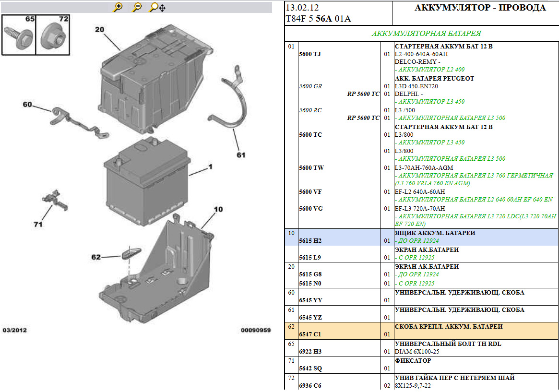Click callout 61 on the diagram
Image resolution: width=559 pixels, height=392 pixels.
[x=241, y=154]
